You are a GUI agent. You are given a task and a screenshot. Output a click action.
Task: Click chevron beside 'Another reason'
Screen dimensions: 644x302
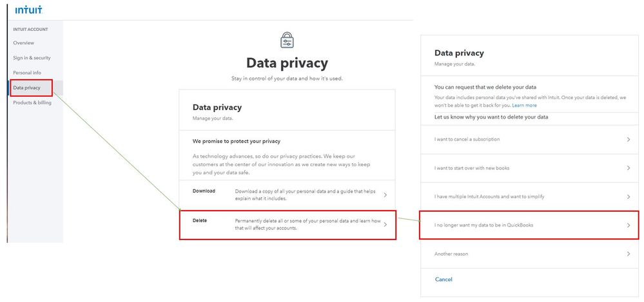(628, 254)
